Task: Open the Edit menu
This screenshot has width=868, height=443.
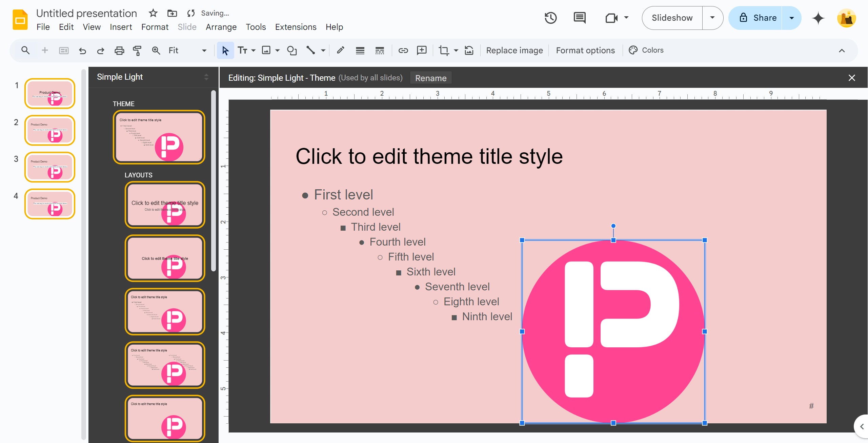Action: click(x=66, y=27)
